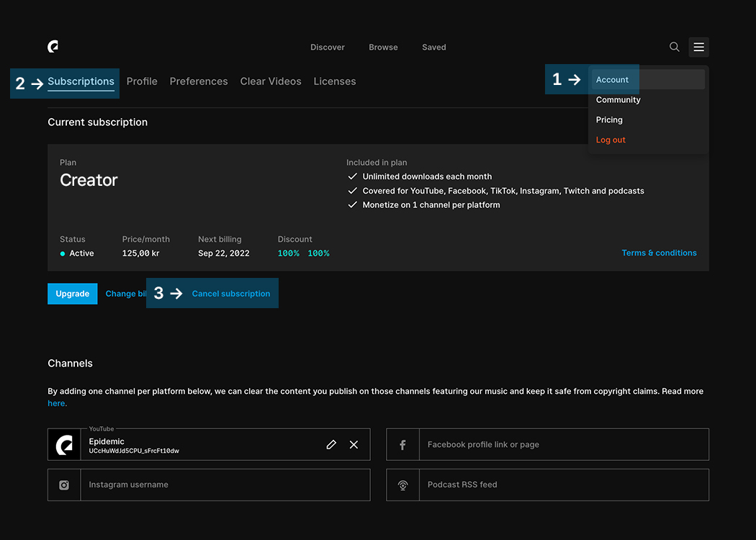Switch to the Subscriptions tab
This screenshot has width=756, height=540.
[x=81, y=81]
